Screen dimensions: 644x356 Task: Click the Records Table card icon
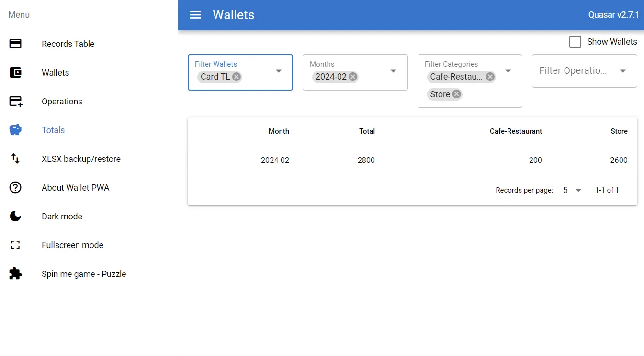(15, 44)
